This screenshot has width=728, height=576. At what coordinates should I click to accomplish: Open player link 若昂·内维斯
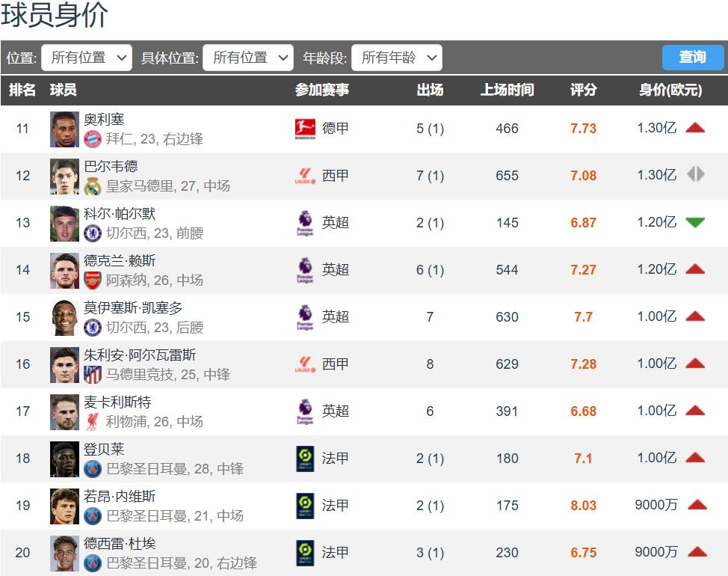(120, 496)
